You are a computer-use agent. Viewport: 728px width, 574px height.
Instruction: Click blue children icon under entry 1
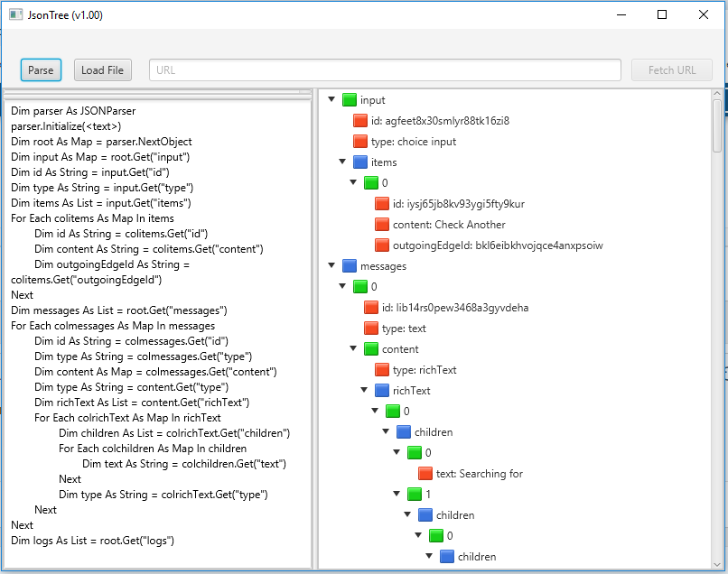pyautogui.click(x=425, y=515)
